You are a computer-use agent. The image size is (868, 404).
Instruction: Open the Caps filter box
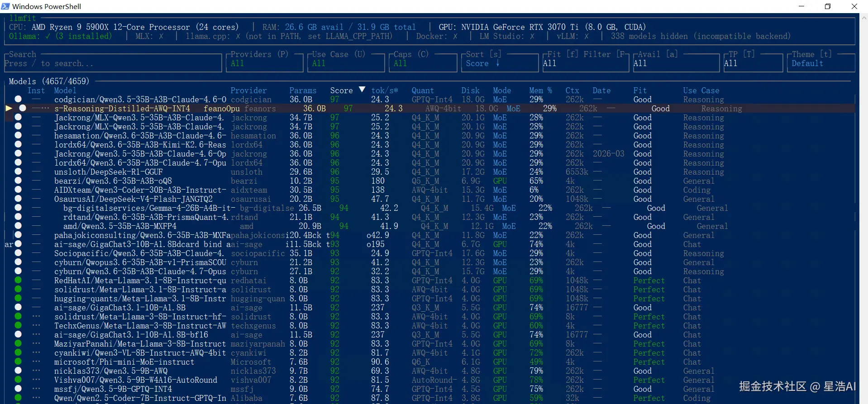click(423, 63)
